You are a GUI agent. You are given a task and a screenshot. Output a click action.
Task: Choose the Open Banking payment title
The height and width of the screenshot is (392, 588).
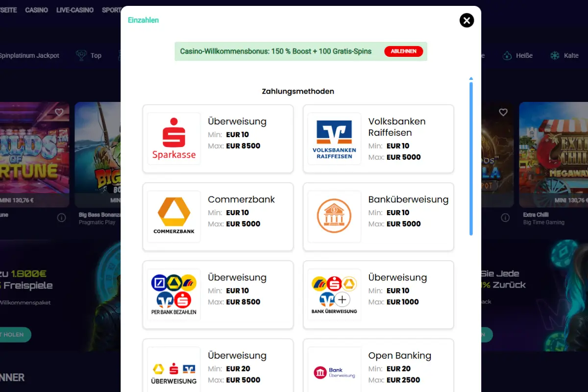point(400,356)
